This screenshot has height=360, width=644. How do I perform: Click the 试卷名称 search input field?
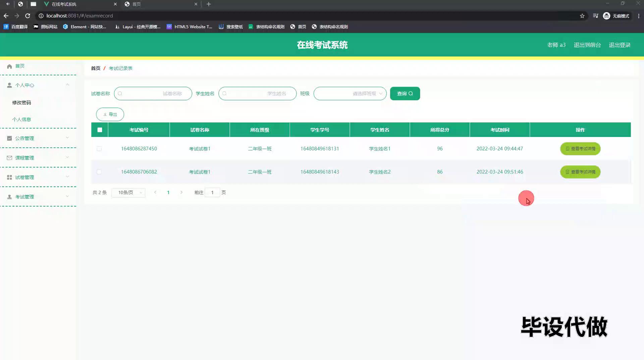click(x=153, y=94)
